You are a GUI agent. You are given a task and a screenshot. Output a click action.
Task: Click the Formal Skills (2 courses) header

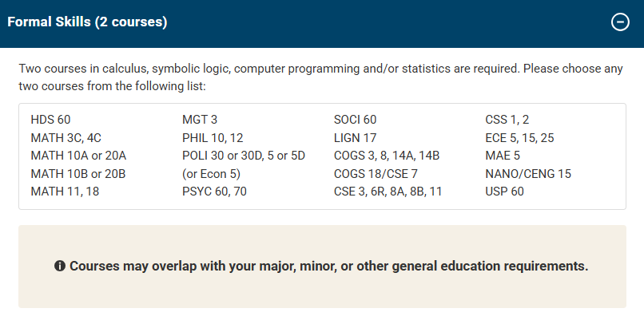[x=88, y=22]
